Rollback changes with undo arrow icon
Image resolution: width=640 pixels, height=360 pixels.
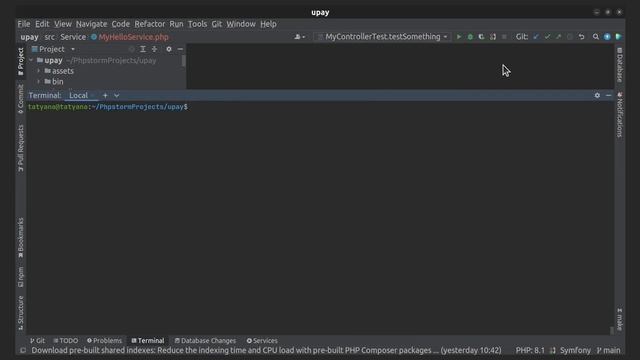(x=581, y=37)
